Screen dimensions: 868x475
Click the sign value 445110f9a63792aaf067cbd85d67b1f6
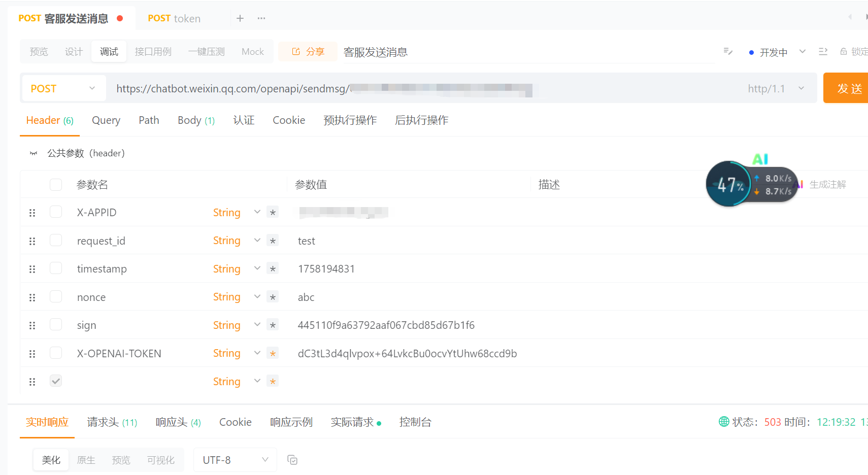[386, 325]
